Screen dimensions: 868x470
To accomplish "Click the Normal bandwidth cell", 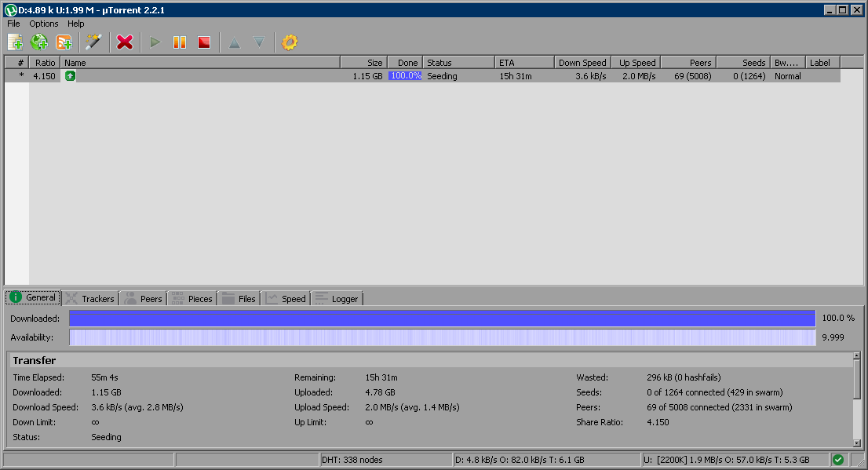I will coord(788,76).
